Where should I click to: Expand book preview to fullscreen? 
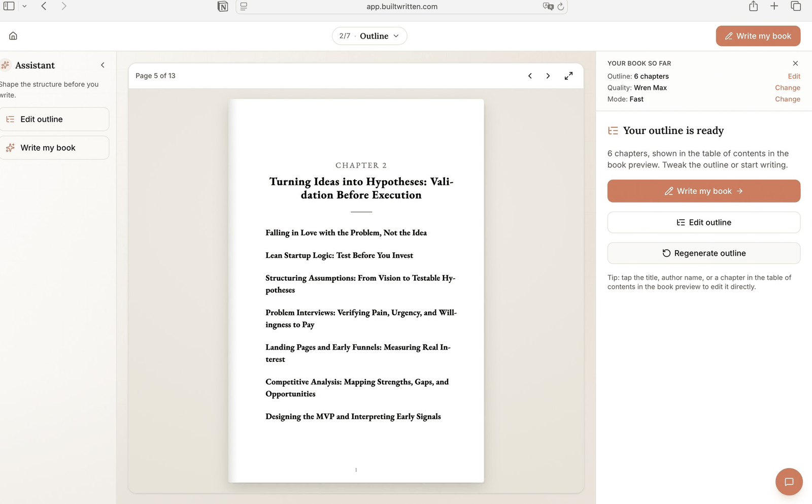click(x=568, y=76)
